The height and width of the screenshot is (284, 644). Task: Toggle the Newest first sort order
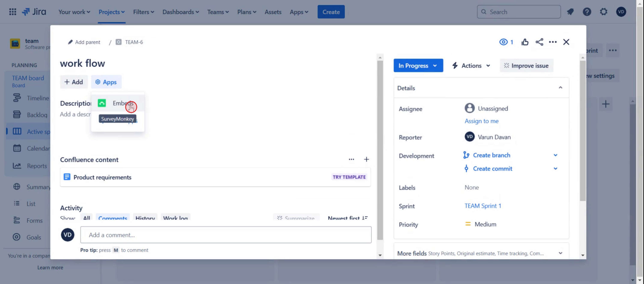[347, 218]
